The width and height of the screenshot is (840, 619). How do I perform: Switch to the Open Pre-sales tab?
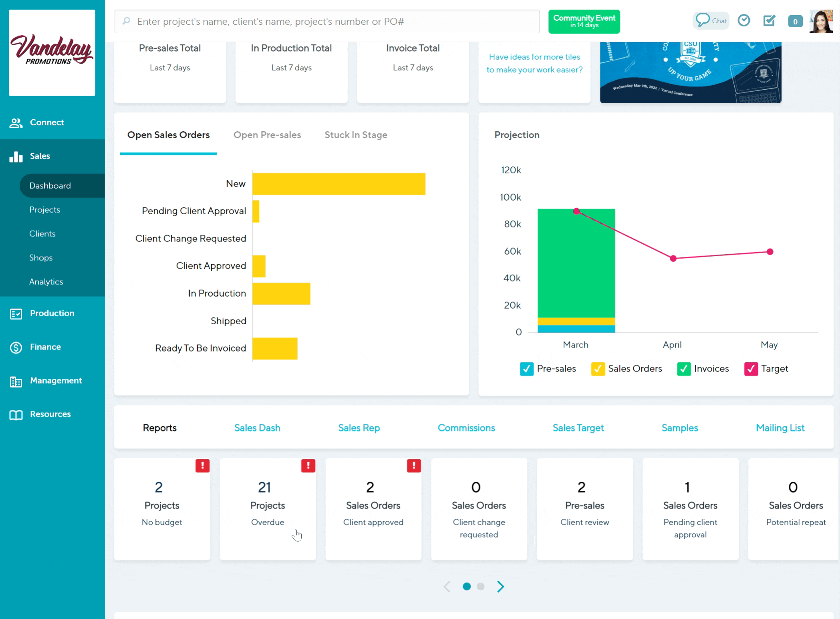pyautogui.click(x=267, y=135)
